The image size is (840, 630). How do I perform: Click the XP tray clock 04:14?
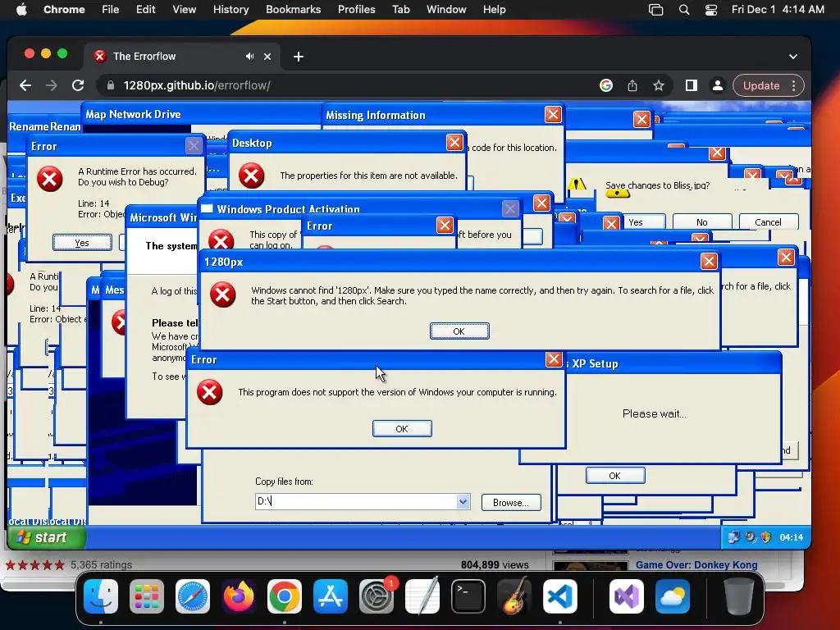(x=792, y=537)
